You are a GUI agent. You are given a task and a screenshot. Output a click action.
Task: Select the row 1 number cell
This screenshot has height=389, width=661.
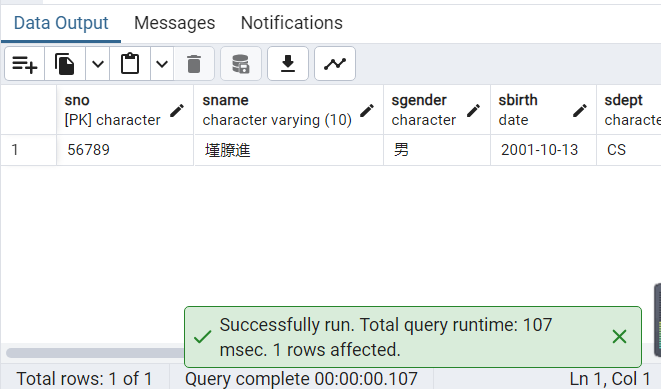pos(28,150)
